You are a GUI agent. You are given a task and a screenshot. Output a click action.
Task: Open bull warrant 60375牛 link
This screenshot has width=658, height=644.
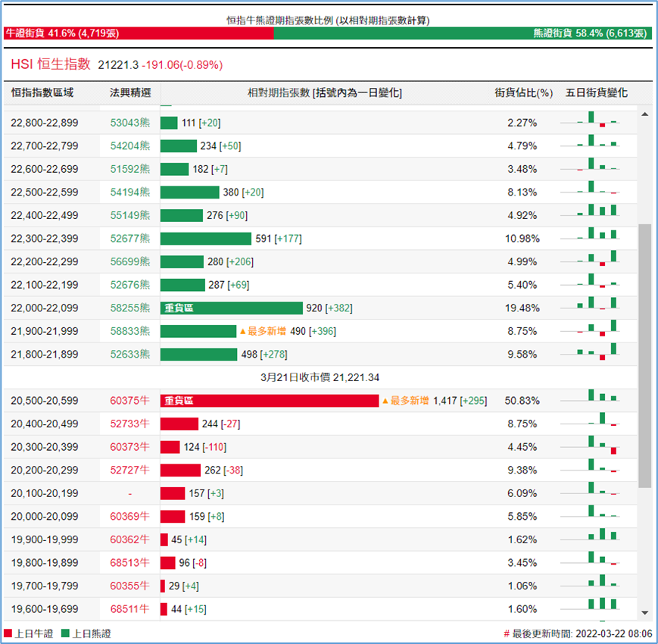click(130, 401)
